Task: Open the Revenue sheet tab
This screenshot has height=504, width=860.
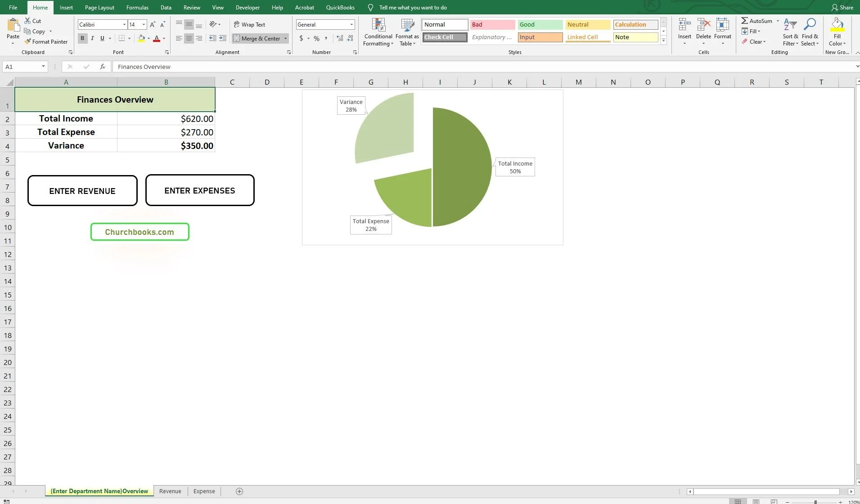Action: 170,491
